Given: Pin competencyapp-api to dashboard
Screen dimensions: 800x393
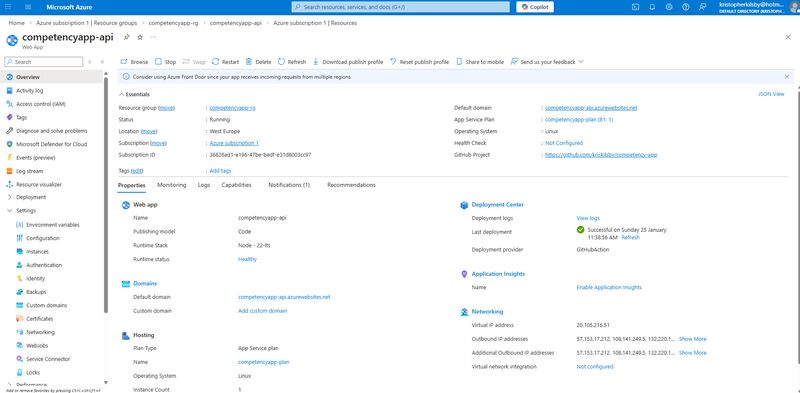Looking at the screenshot, I should (127, 37).
